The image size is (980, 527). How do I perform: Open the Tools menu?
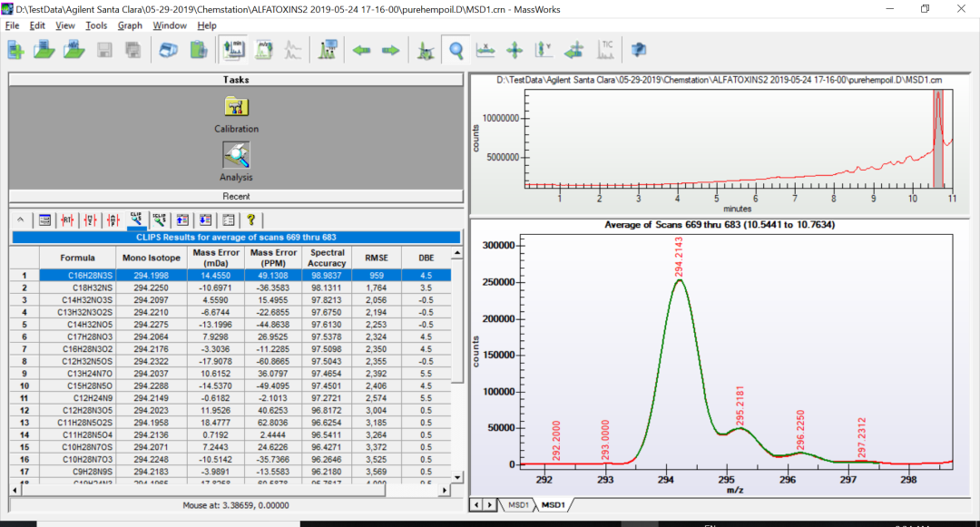(96, 25)
